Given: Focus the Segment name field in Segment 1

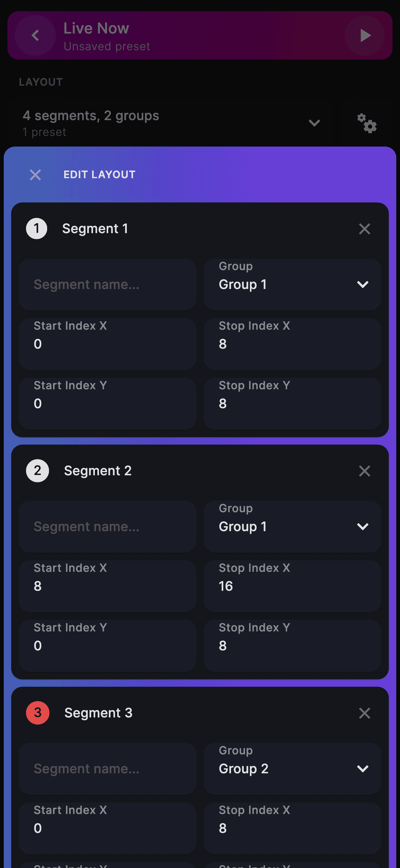Looking at the screenshot, I should (107, 284).
